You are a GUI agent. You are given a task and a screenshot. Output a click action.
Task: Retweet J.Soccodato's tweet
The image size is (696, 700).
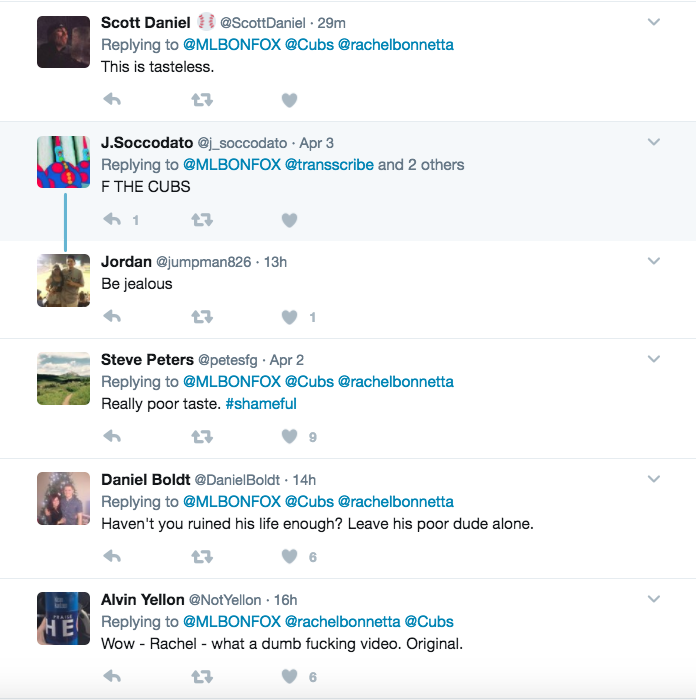[201, 219]
